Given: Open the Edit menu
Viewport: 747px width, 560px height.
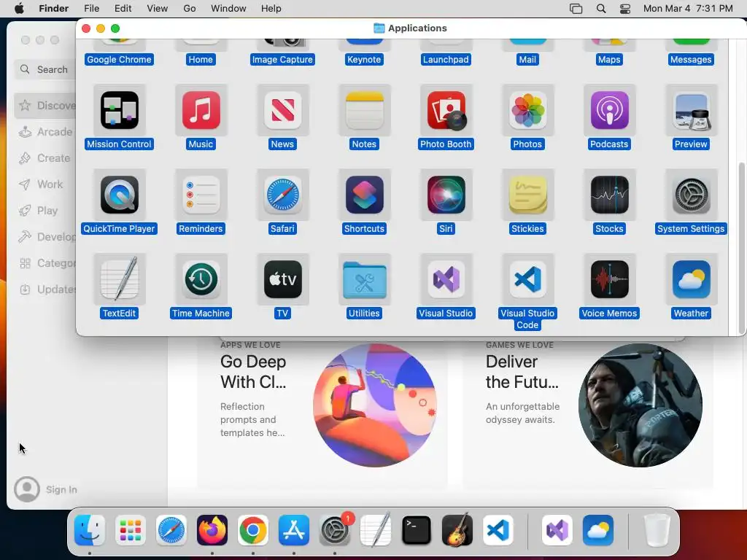Looking at the screenshot, I should (123, 9).
